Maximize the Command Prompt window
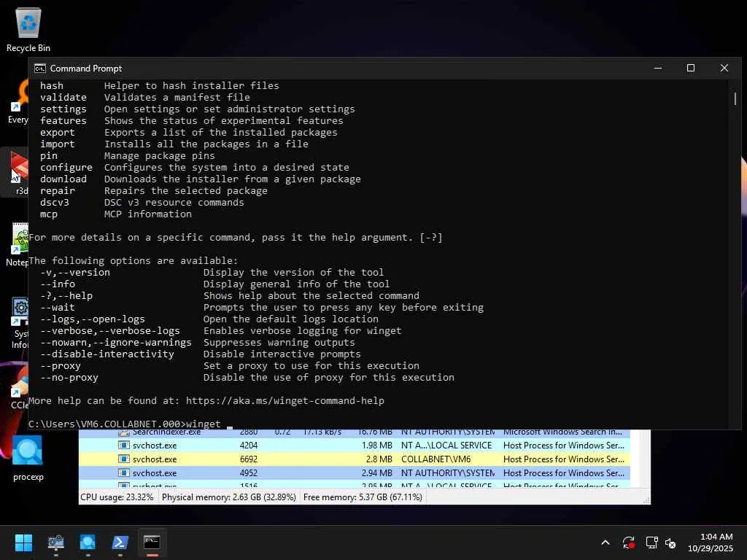This screenshot has width=747, height=560. [x=691, y=68]
